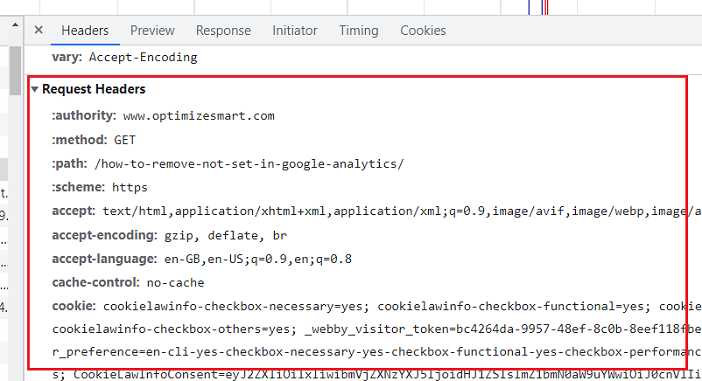The width and height of the screenshot is (702, 381).
Task: Click the red marker in network timeline
Action: click(x=546, y=7)
